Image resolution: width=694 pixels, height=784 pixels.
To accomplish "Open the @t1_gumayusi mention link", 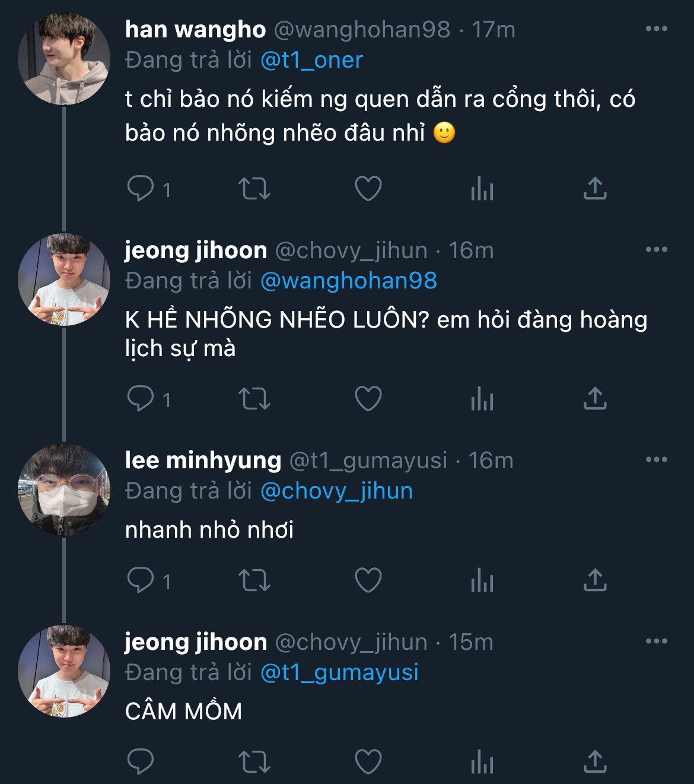I will (339, 672).
